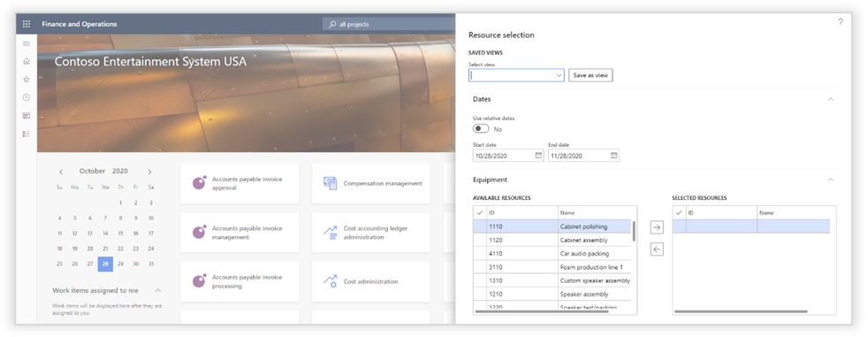Click Finance and Operations title
The height and width of the screenshot is (337, 868).
[x=80, y=25]
